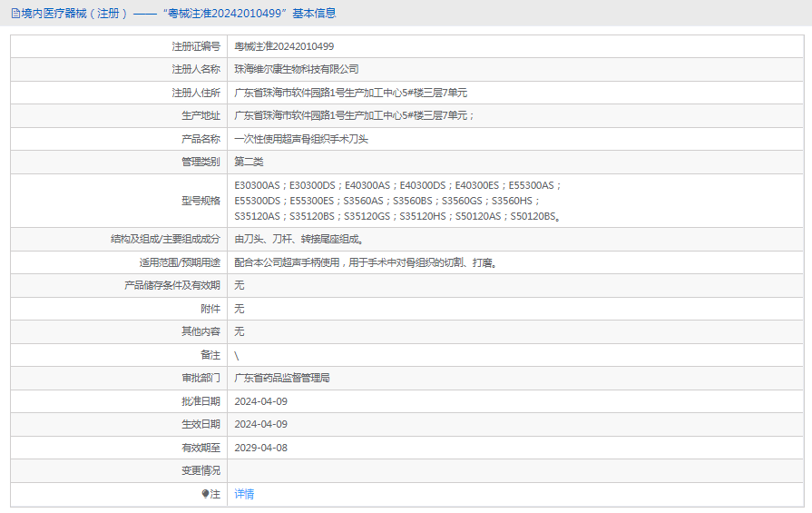Click the 注册证编号 label
The width and height of the screenshot is (812, 513).
pos(196,46)
